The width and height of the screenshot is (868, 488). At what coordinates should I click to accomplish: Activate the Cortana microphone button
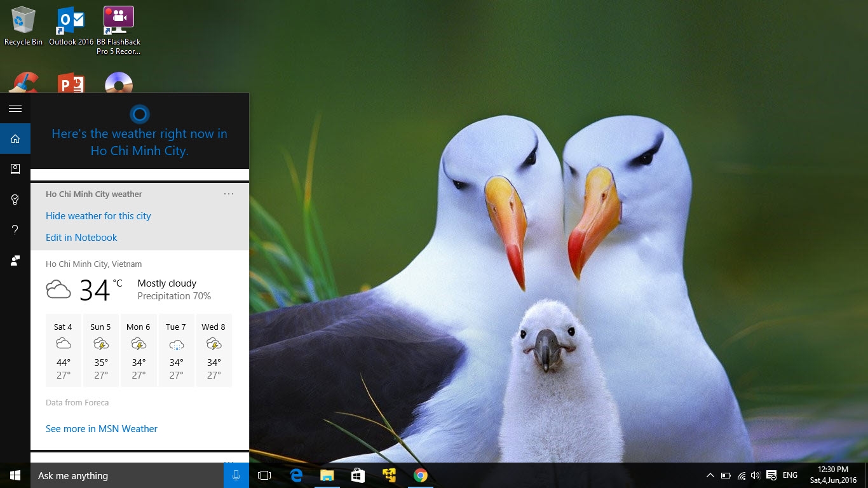click(236, 475)
